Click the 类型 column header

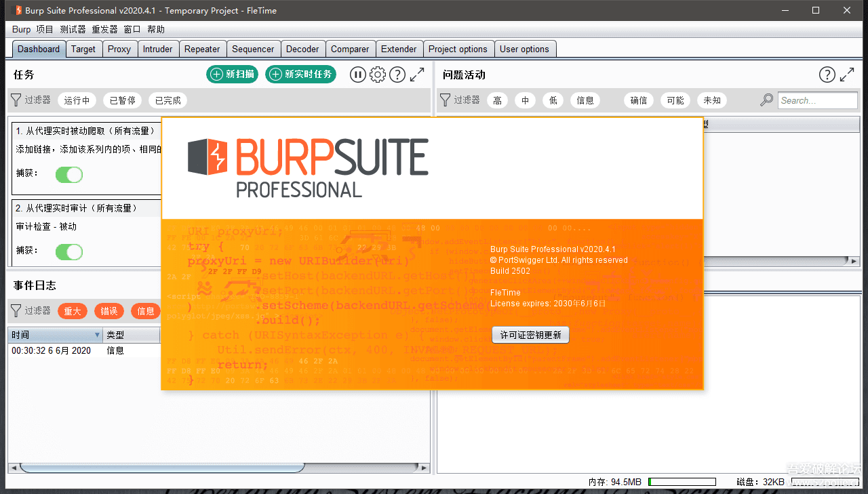132,335
